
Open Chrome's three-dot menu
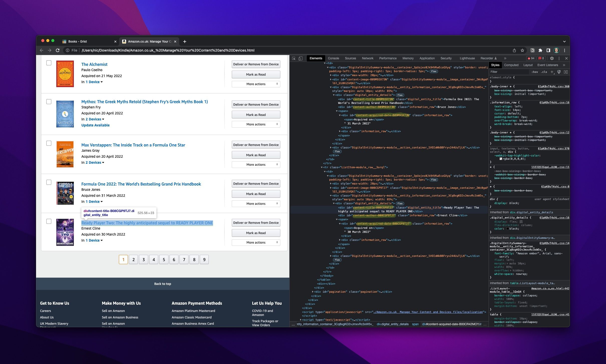tap(564, 50)
